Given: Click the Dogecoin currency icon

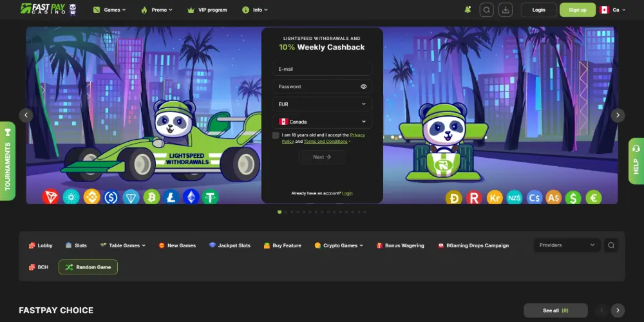Looking at the screenshot, I should tap(454, 198).
